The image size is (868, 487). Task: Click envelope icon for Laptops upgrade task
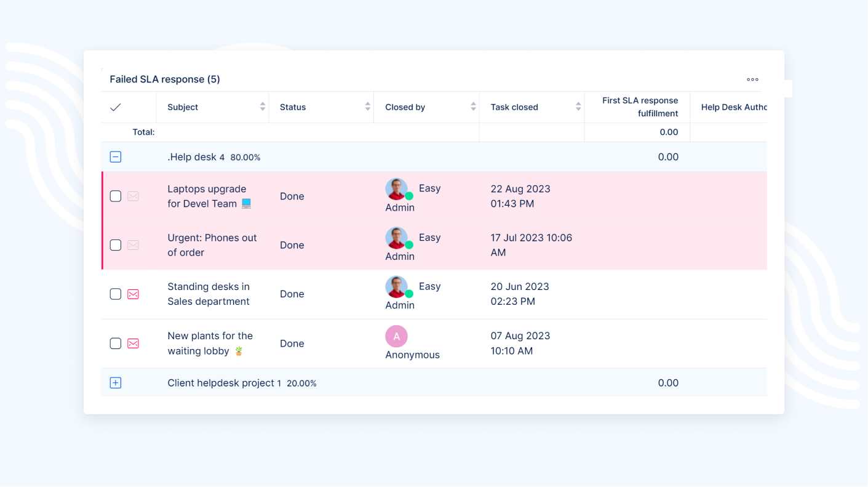pyautogui.click(x=133, y=196)
